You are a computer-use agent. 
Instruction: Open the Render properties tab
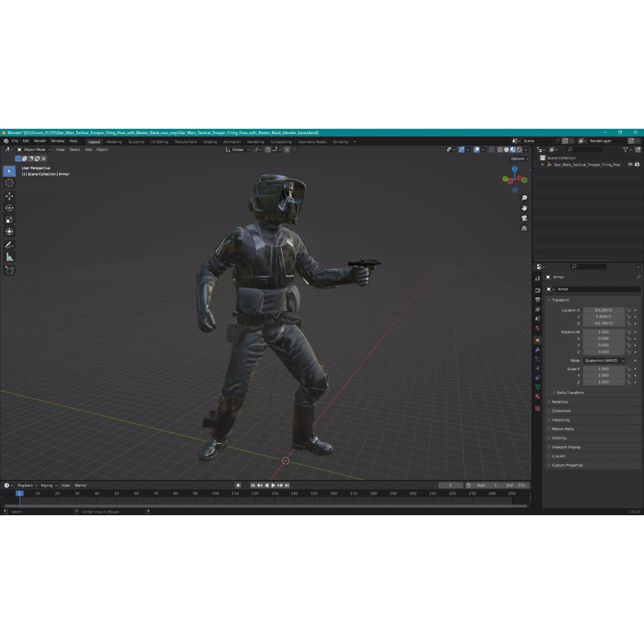(538, 290)
